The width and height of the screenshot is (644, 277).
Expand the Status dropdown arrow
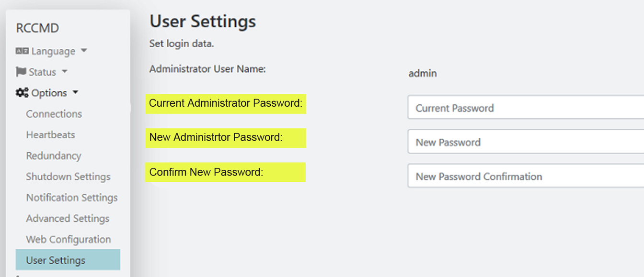[x=64, y=72]
